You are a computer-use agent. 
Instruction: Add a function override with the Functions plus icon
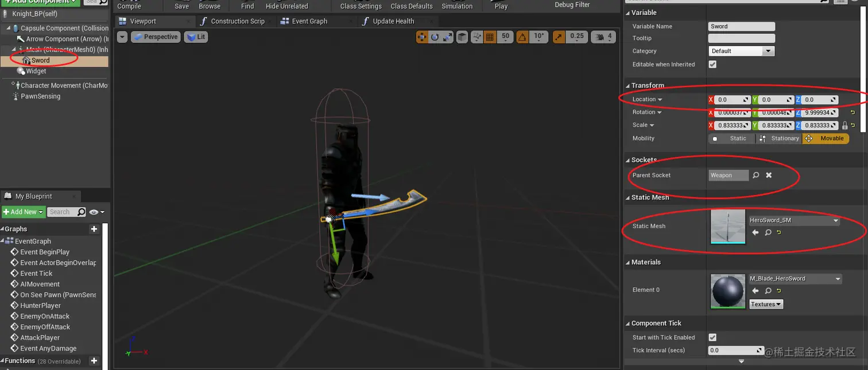pos(94,361)
